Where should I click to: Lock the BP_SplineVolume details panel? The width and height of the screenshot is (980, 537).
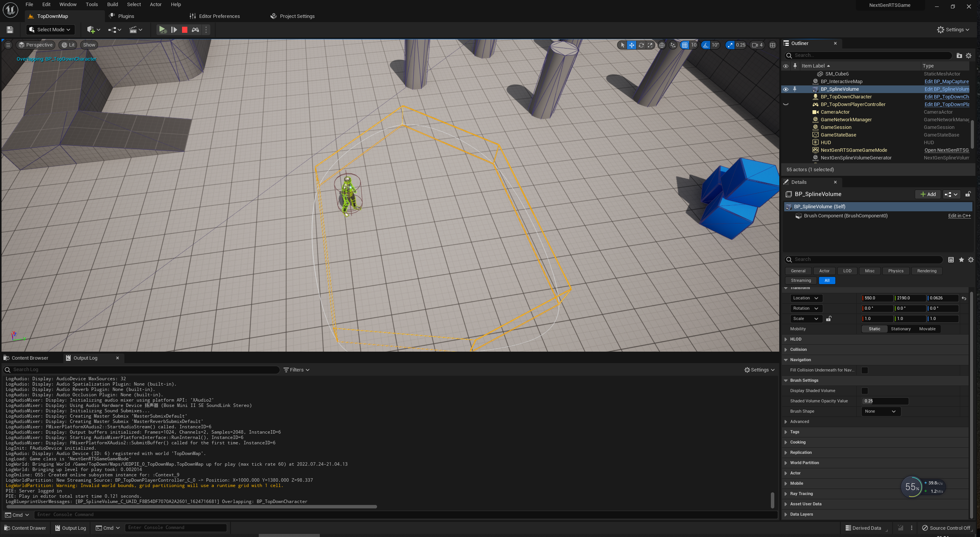(968, 195)
